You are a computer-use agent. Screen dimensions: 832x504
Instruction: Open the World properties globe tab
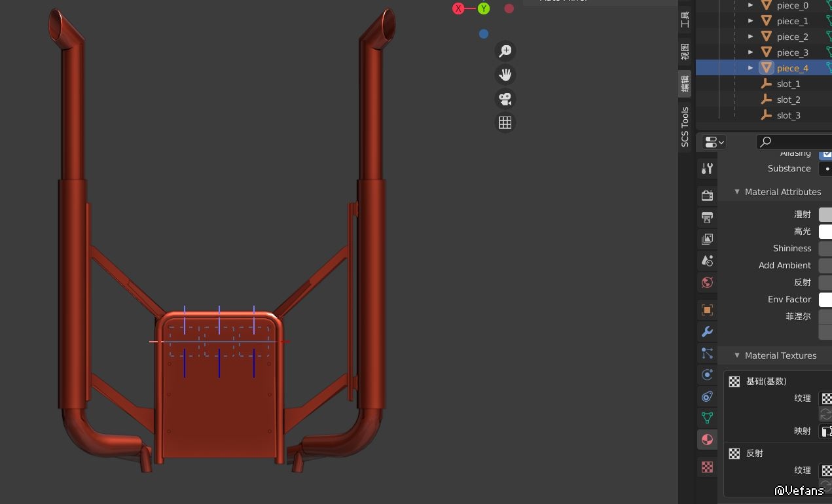coord(707,283)
